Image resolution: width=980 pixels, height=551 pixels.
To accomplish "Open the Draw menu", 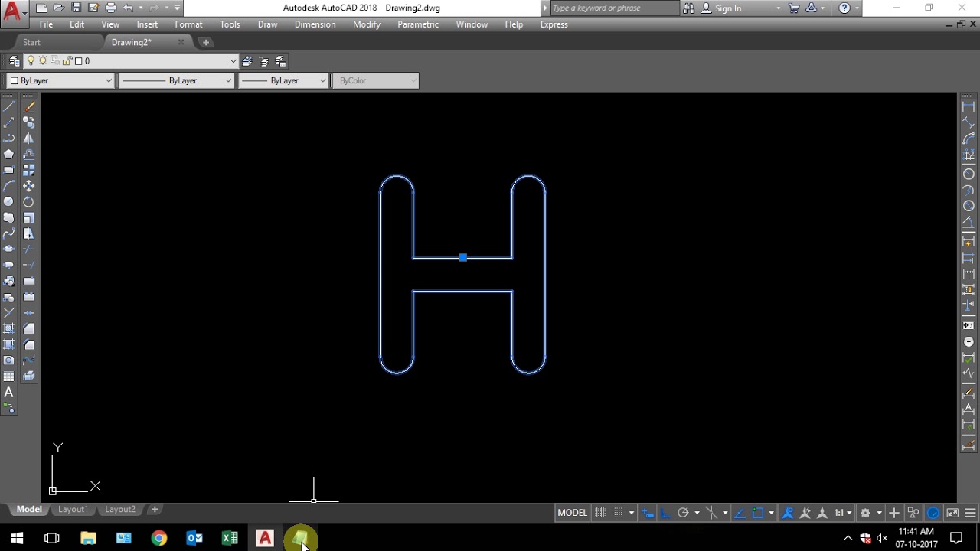I will pos(268,24).
